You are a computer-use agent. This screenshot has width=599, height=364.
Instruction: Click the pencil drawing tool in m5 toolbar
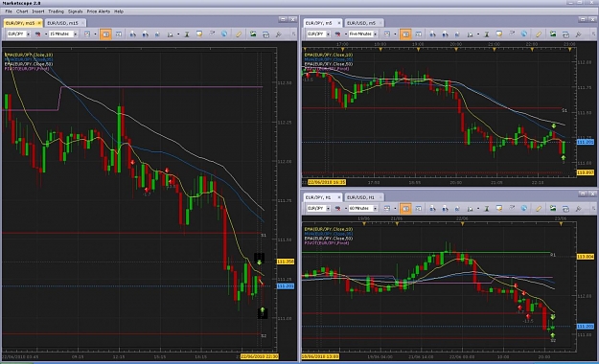click(x=539, y=34)
